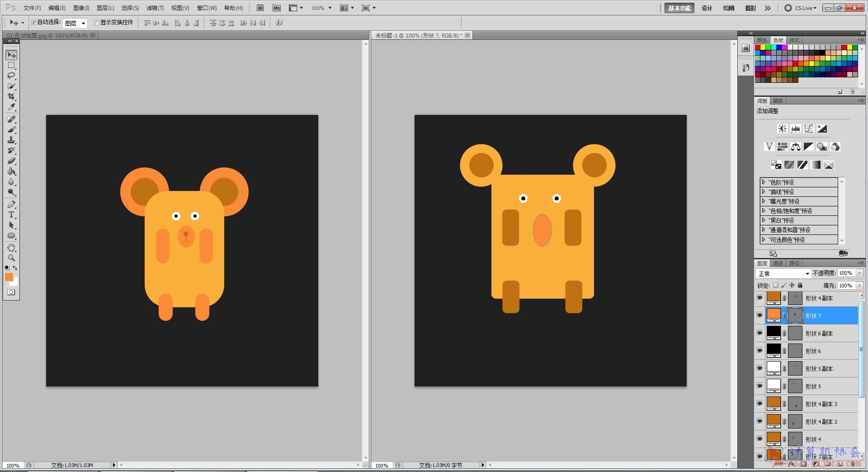This screenshot has height=472, width=868.
Task: Switch to the 绘画 workspace
Action: click(x=729, y=8)
